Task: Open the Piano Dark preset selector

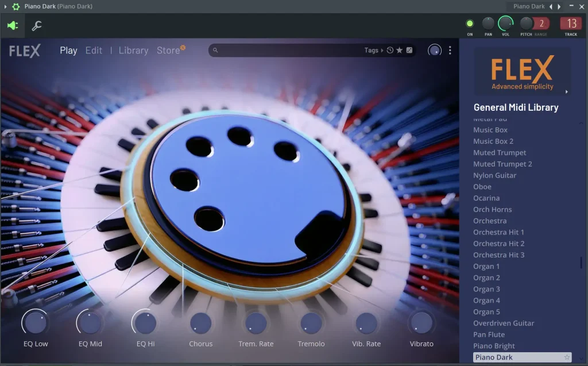Action: [x=529, y=6]
